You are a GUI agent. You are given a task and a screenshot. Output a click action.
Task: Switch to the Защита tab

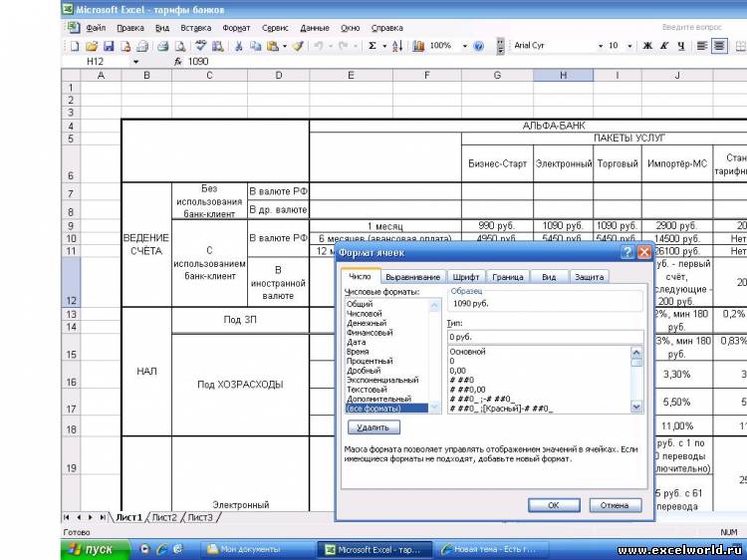pos(589,277)
